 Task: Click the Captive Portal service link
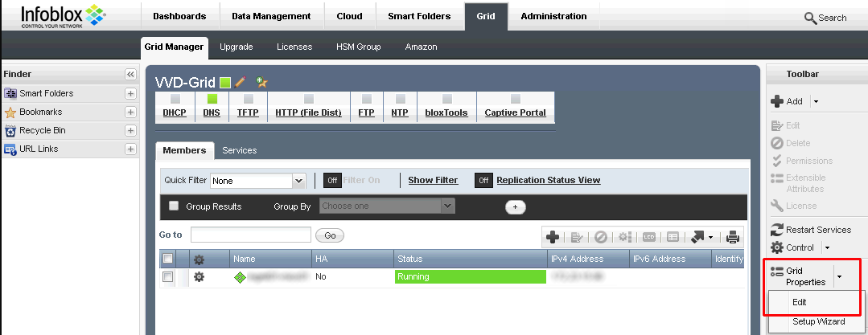click(516, 112)
